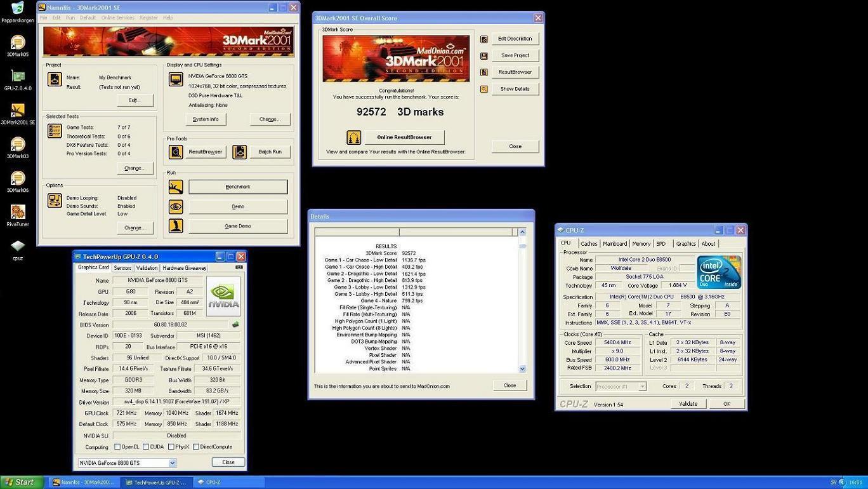Click OK in the CPU-Z window
Screen dimensions: 868x489
pyautogui.click(x=727, y=404)
